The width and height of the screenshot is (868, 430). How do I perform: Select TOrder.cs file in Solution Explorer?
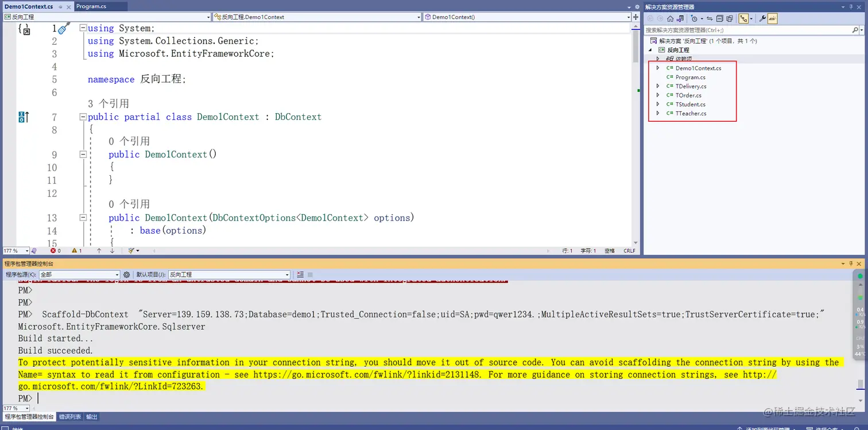pos(688,95)
